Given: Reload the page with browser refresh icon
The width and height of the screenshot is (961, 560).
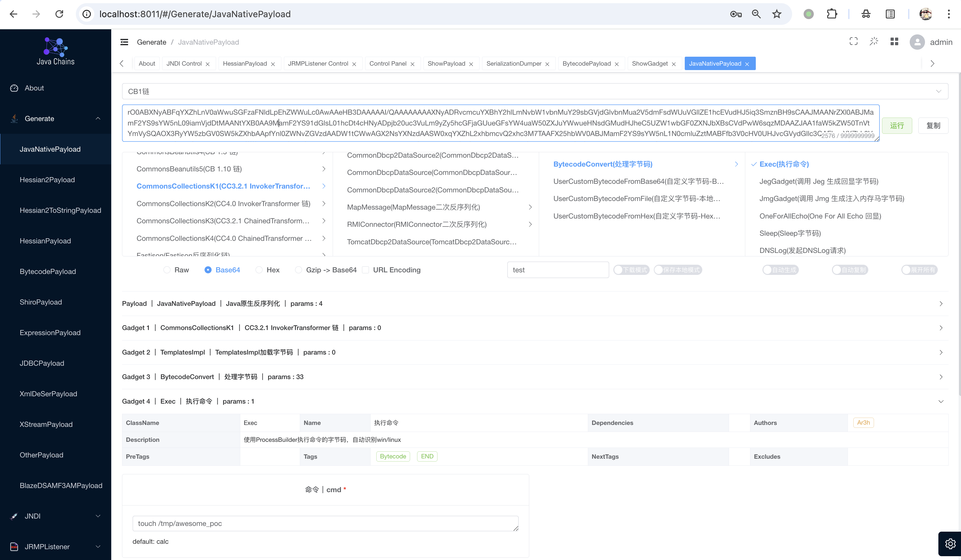Looking at the screenshot, I should coord(59,14).
